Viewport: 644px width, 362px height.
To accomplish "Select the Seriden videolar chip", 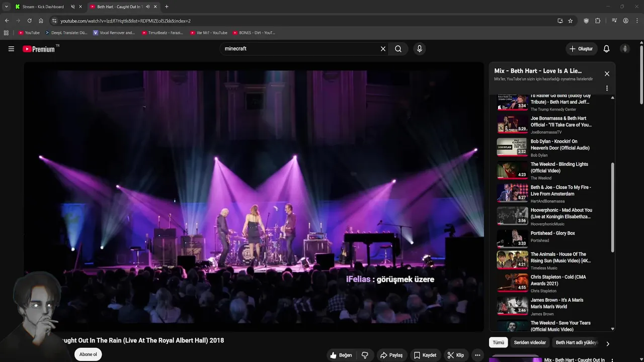I will click(530, 342).
